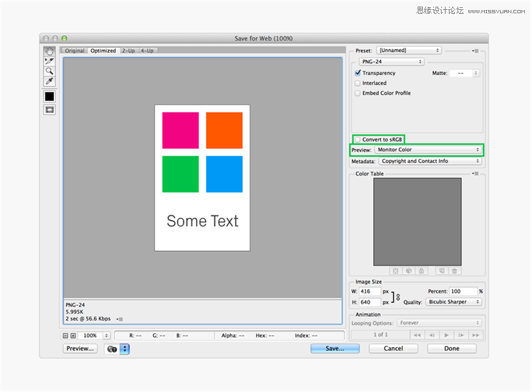Play the animation

(x=446, y=335)
